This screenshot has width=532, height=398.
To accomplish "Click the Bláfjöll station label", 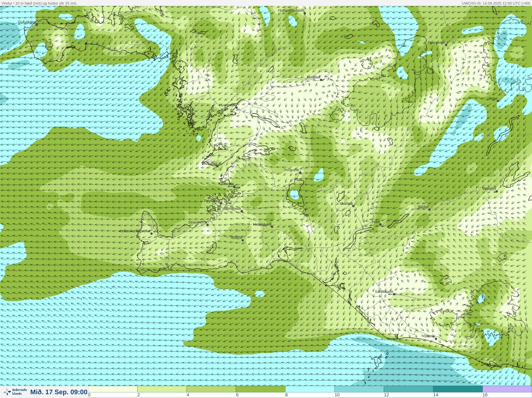I will coord(236,238).
